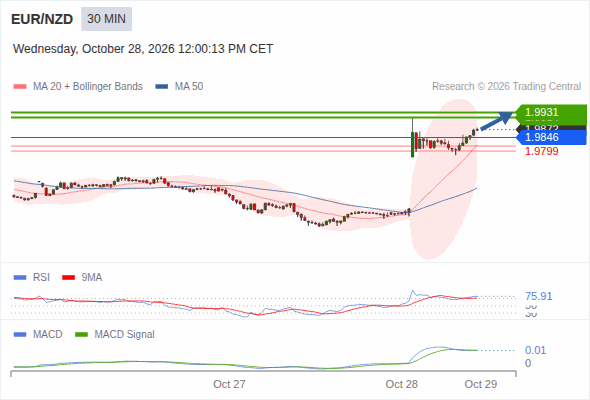Click the Research © 2026 Trading Central credit

[506, 87]
